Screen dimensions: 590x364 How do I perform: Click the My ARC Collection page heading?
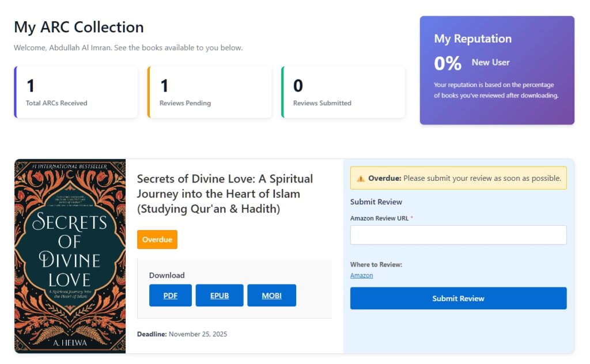click(78, 26)
